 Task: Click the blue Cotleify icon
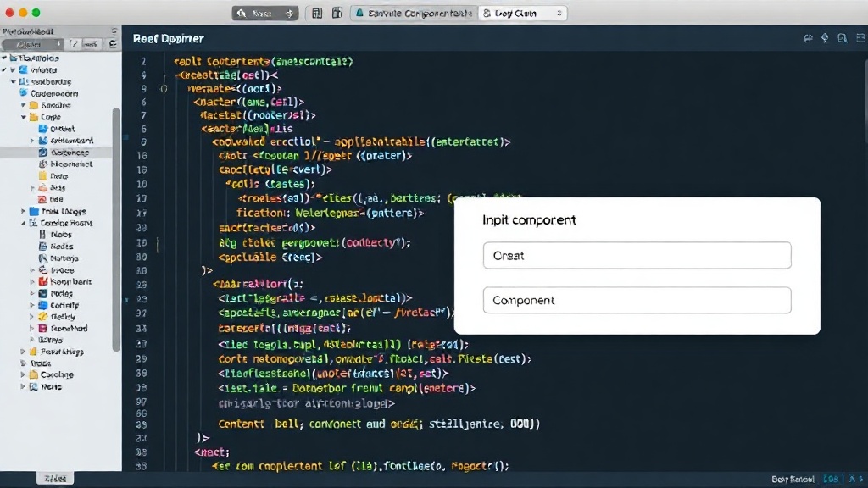(42, 305)
